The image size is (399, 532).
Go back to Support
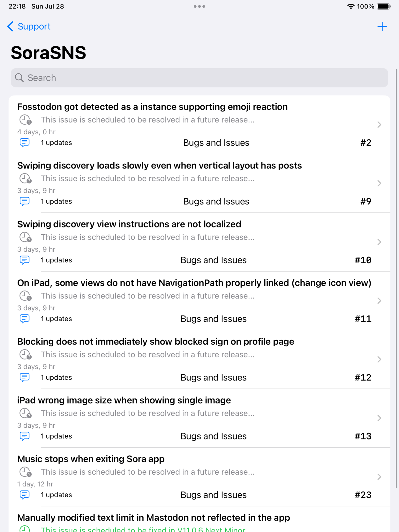pyautogui.click(x=29, y=26)
